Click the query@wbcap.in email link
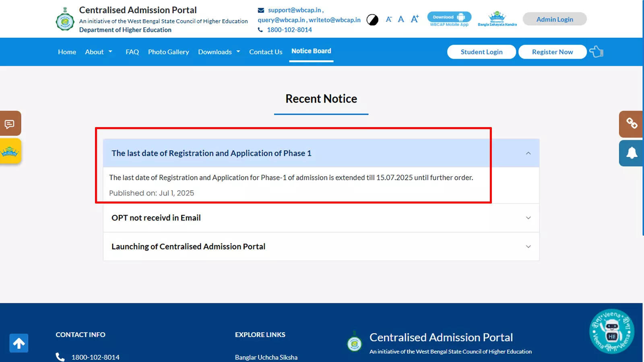This screenshot has height=362, width=644. click(281, 20)
